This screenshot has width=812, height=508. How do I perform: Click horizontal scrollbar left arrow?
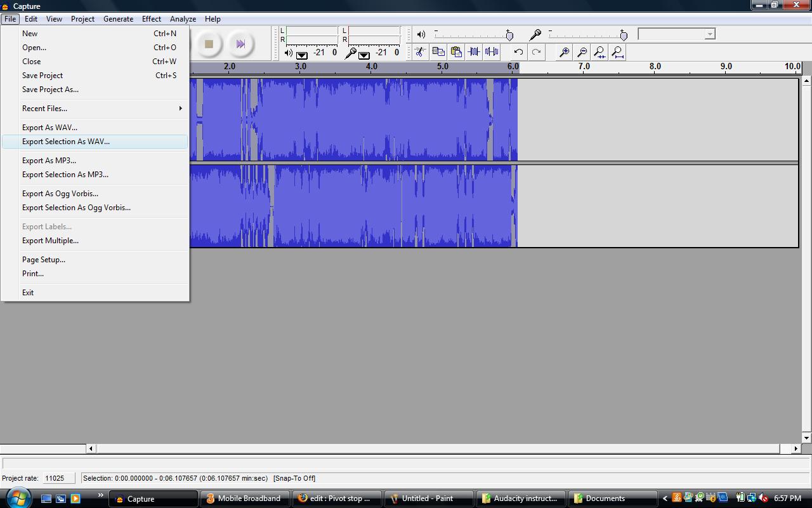(91, 448)
